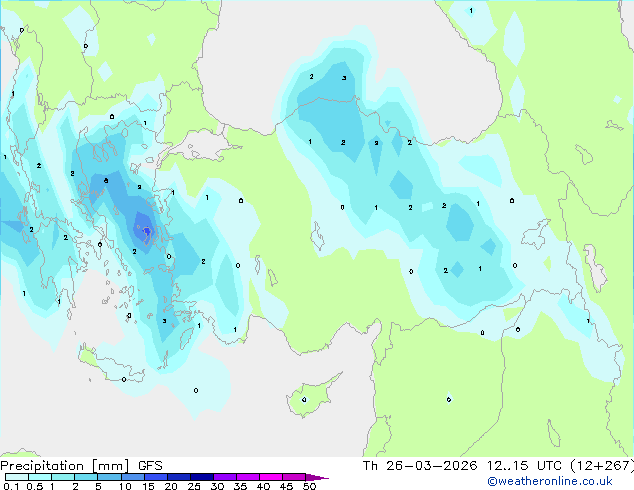Click the 45–50 mm legend color swatch
The image size is (634, 490).
(x=294, y=477)
